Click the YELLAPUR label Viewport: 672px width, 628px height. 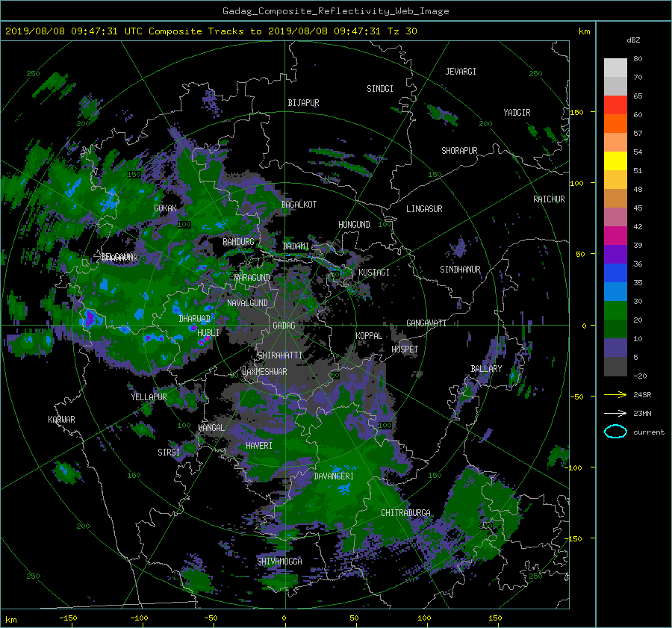[149, 397]
